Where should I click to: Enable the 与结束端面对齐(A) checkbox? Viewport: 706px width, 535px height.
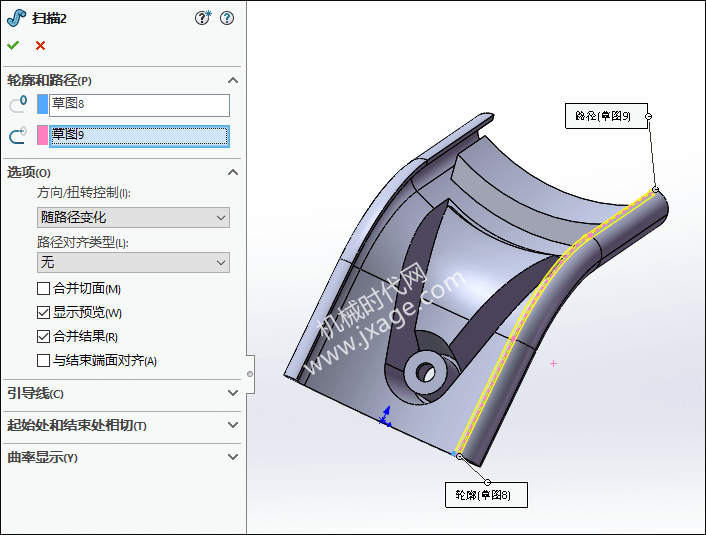[43, 361]
